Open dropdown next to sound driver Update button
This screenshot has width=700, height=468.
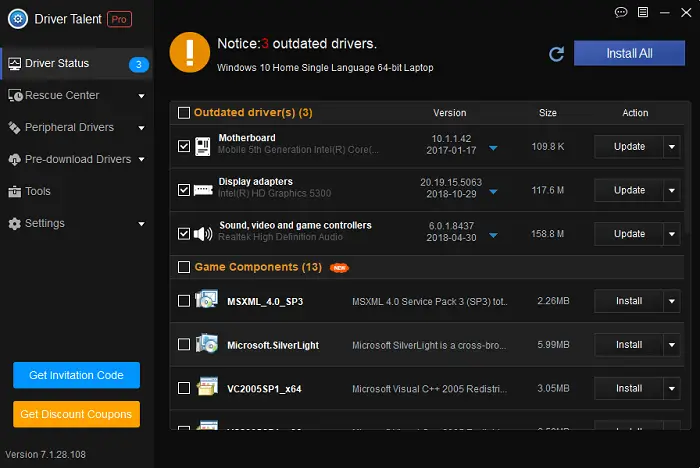(x=671, y=234)
